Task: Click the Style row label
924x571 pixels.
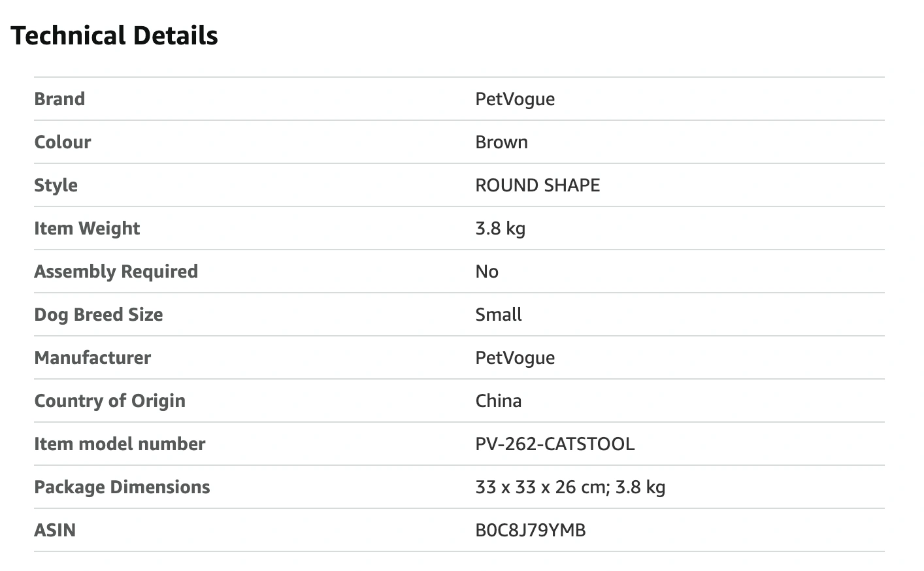Action: point(56,186)
